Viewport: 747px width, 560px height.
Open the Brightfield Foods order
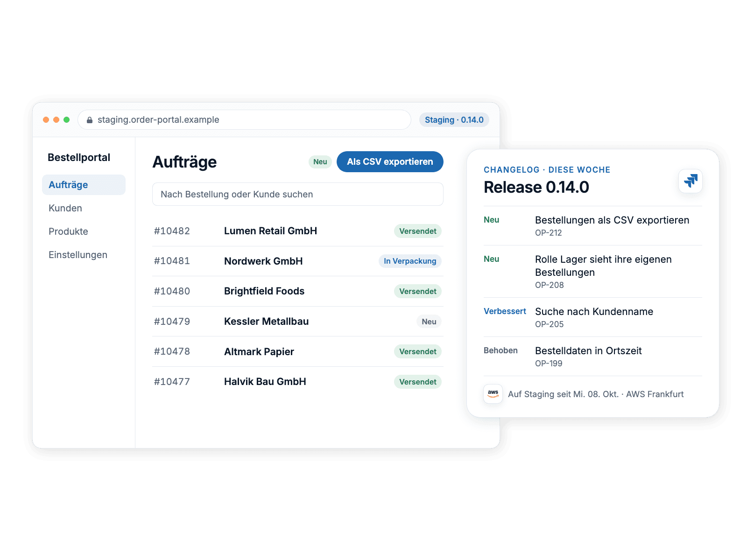pyautogui.click(x=264, y=291)
